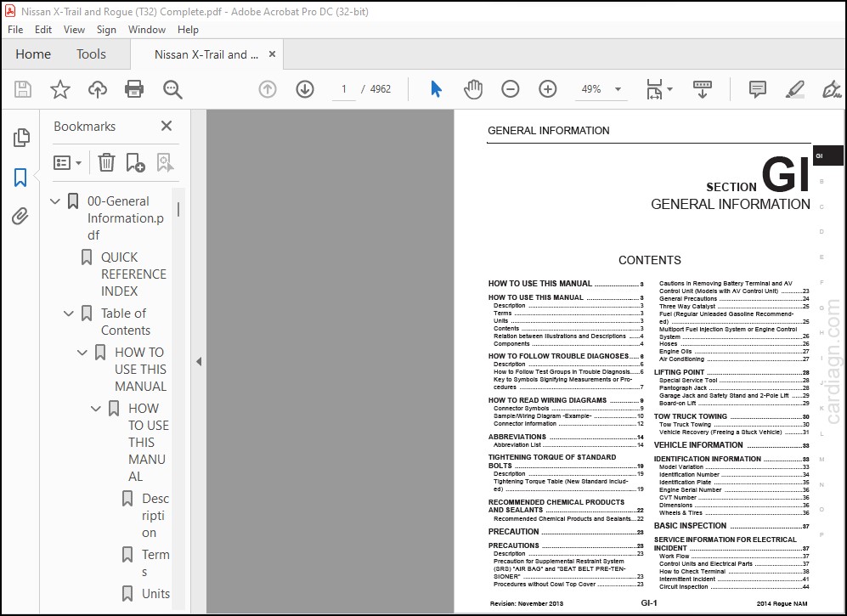Collapse the 00-General Information.pdf bookmark
The height and width of the screenshot is (616, 847).
click(x=54, y=201)
